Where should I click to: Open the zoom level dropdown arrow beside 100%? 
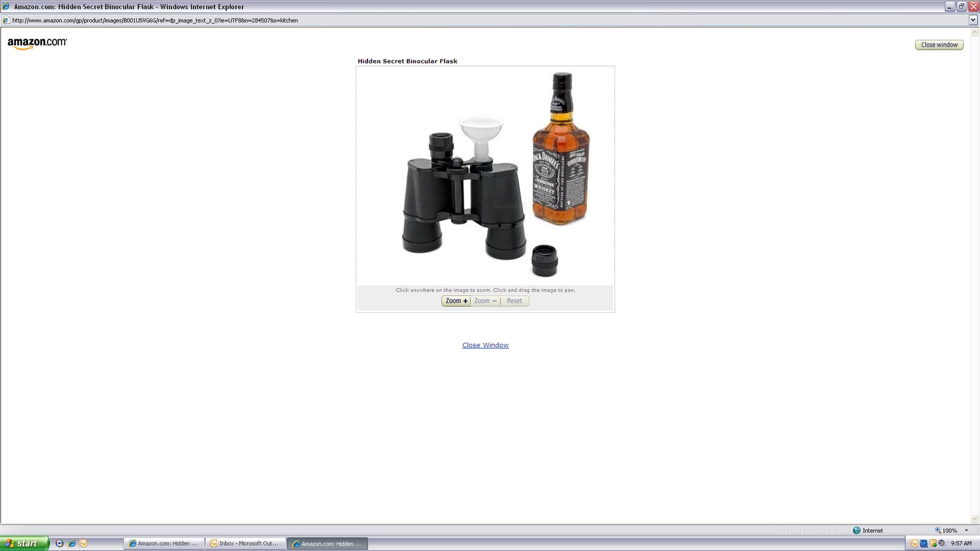[x=967, y=531]
